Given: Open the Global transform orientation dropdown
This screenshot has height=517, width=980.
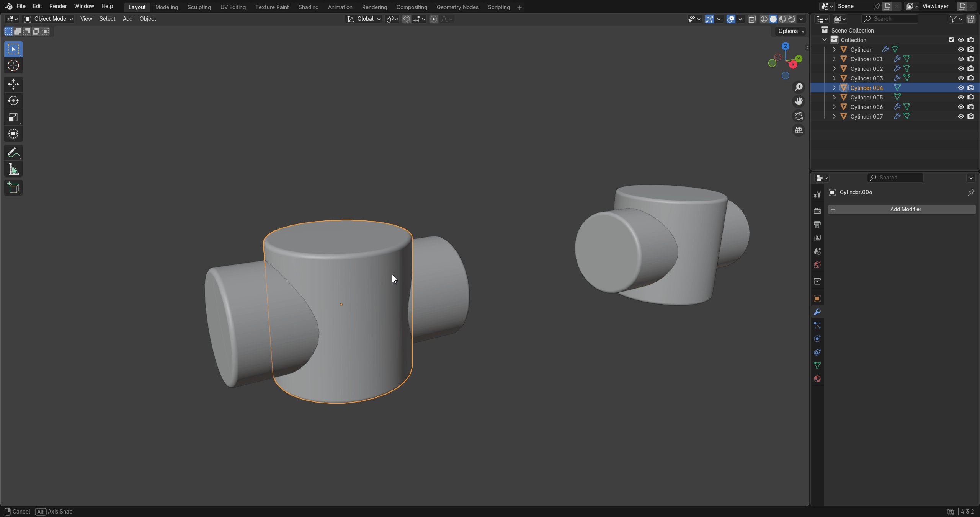Looking at the screenshot, I should (x=364, y=19).
